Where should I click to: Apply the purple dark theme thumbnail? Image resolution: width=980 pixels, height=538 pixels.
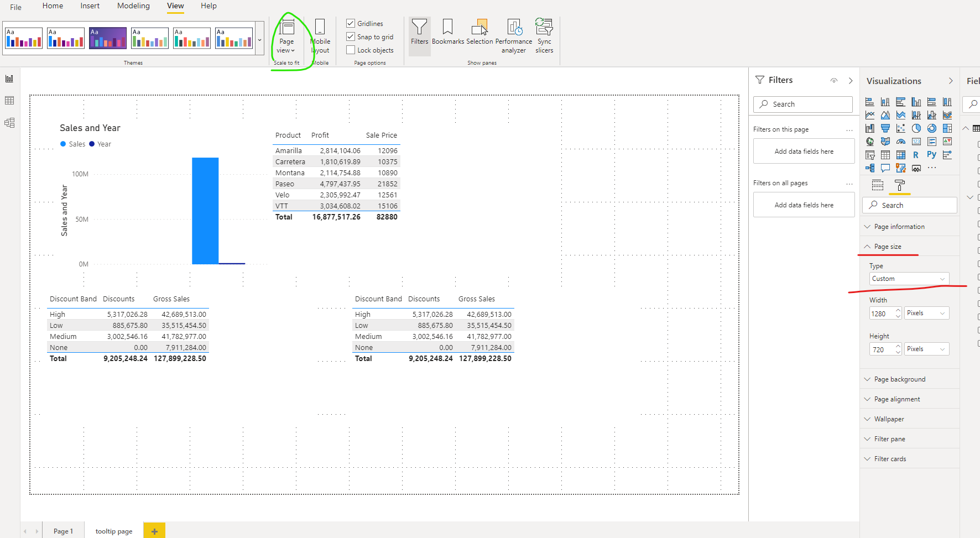pos(108,38)
